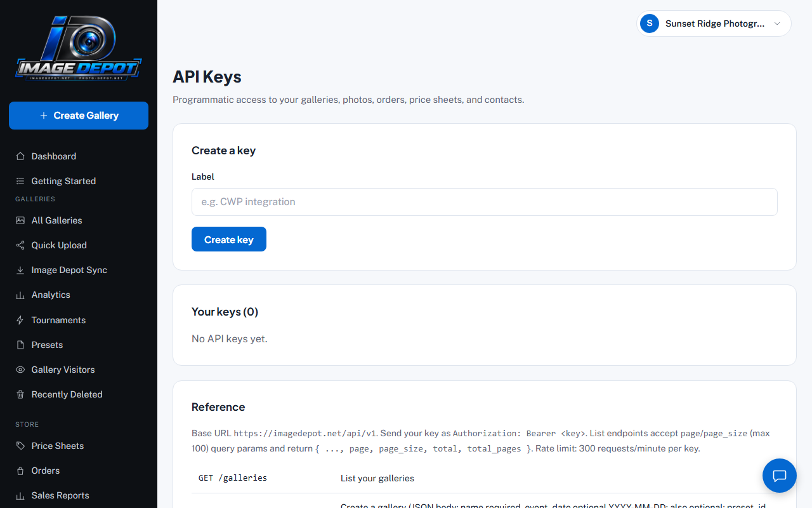Click the Image Depot Sync download icon
This screenshot has height=508, width=812.
pos(20,270)
